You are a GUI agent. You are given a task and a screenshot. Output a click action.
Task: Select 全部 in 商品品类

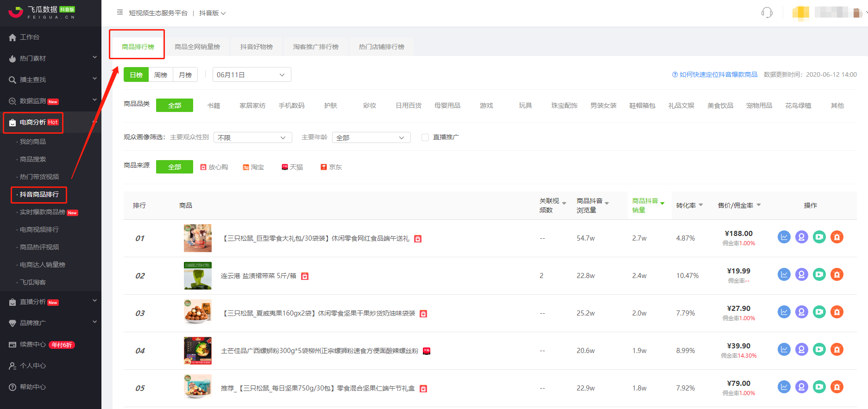pos(175,105)
